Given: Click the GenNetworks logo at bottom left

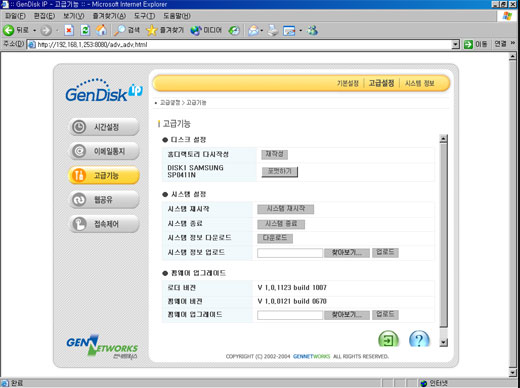Looking at the screenshot, I should [102, 347].
